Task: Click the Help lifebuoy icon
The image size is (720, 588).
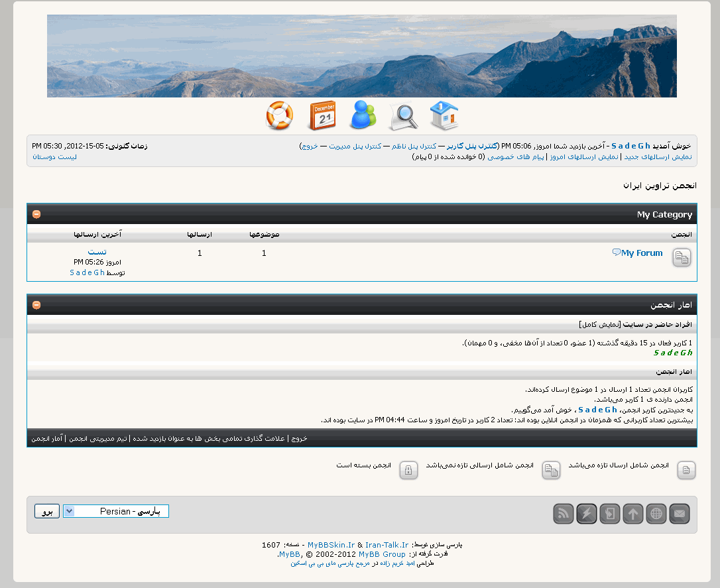Action: point(279,116)
